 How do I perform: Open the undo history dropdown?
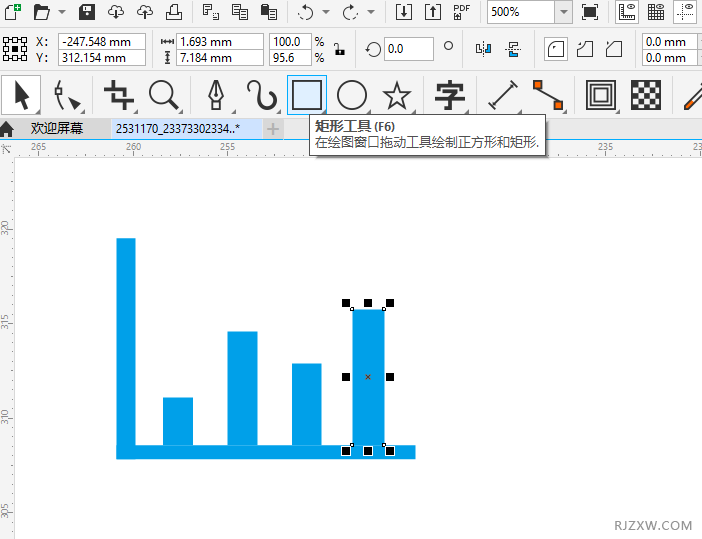pos(326,12)
